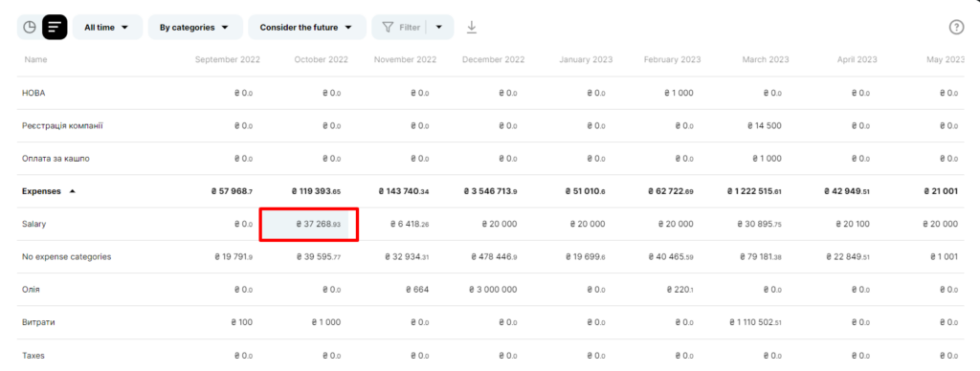Select the Taxes row name
Screen dimensions: 980x371
33,356
